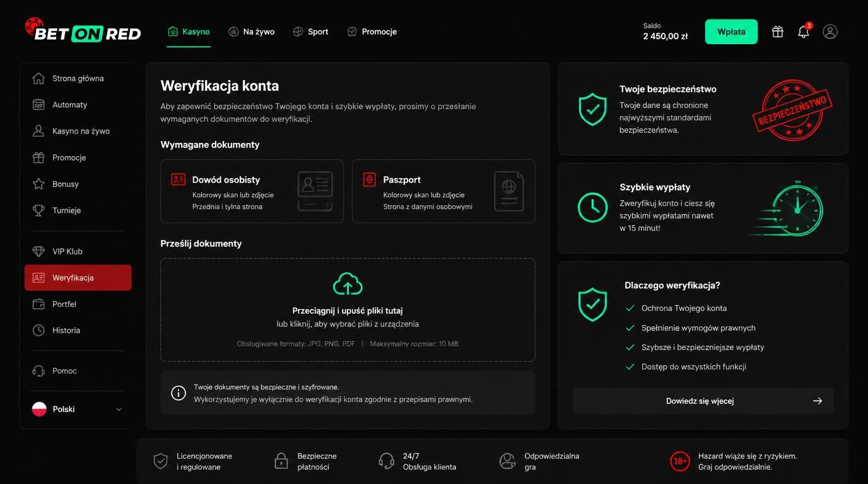Open the Weryfikacja sidebar item
The width and height of the screenshot is (868, 484).
(x=78, y=277)
